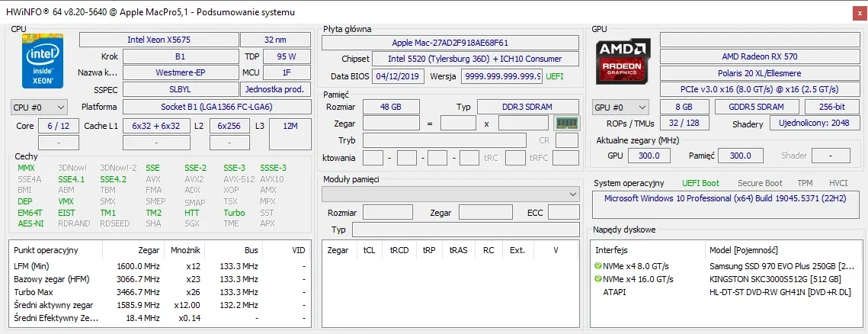Click the 256-bit bus width field
This screenshot has height=334, width=868.
831,107
